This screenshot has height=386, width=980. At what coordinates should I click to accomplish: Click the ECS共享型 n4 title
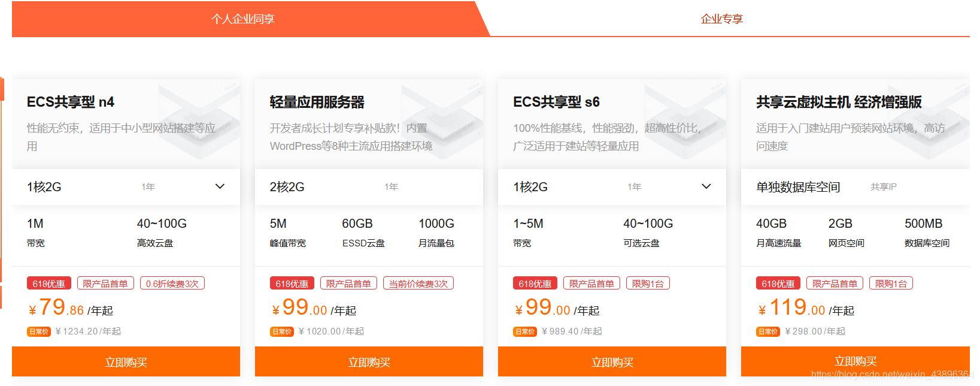click(x=71, y=102)
